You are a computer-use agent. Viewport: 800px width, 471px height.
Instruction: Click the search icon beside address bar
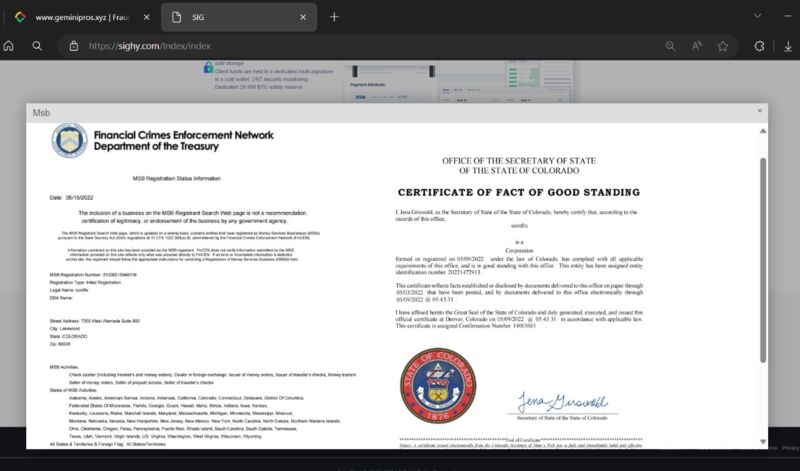(37, 46)
